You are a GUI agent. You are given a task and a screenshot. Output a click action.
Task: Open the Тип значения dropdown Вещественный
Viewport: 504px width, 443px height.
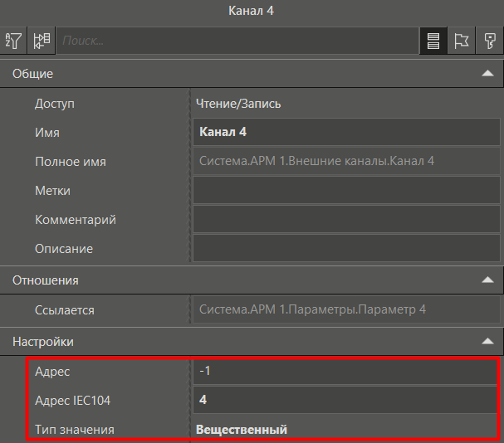[345, 430]
